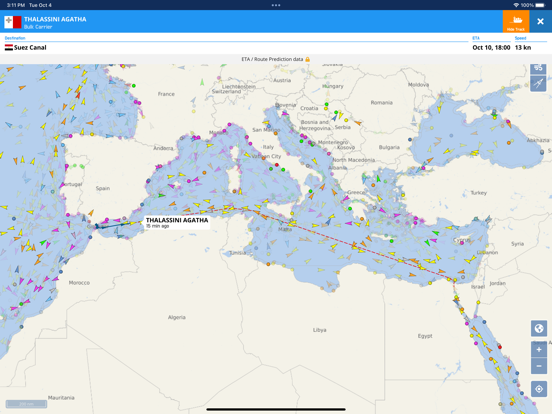
Task: Tap the '15 min ago' position timestamp
Action: (x=157, y=226)
